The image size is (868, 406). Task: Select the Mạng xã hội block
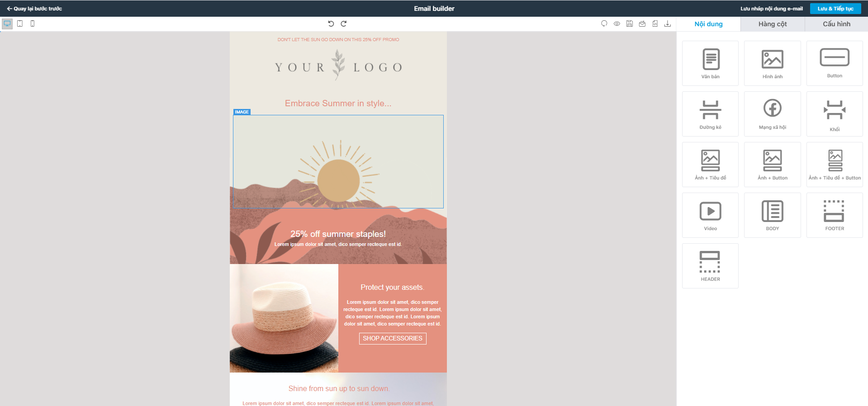tap(773, 114)
